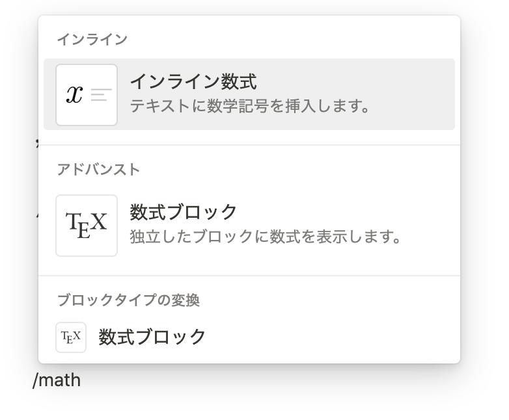Choose 数式ブロック under ブロックタイプの変換

click(249, 337)
